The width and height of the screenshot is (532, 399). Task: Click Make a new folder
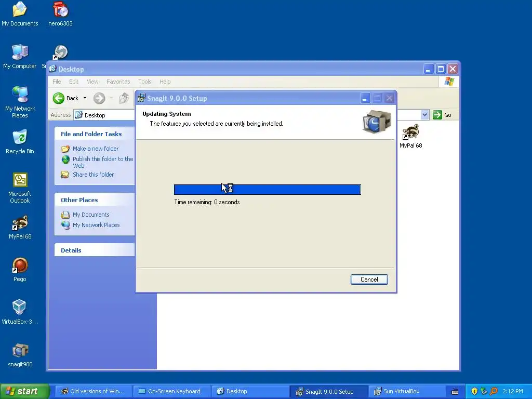(96, 149)
